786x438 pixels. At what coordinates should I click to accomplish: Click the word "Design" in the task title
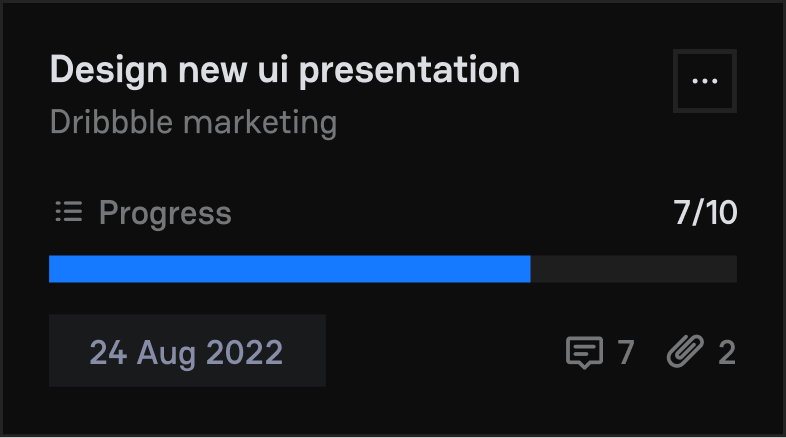(109, 70)
